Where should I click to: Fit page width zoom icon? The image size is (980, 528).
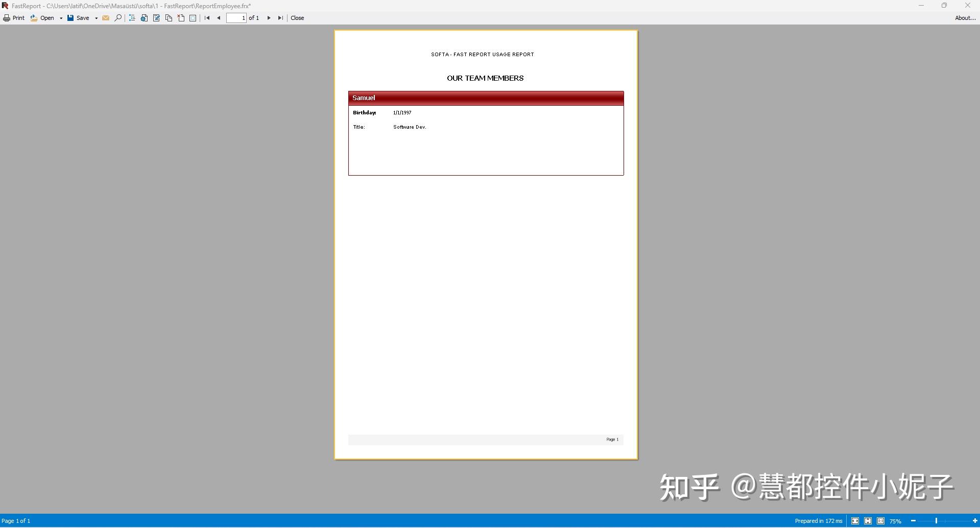pyautogui.click(x=855, y=521)
